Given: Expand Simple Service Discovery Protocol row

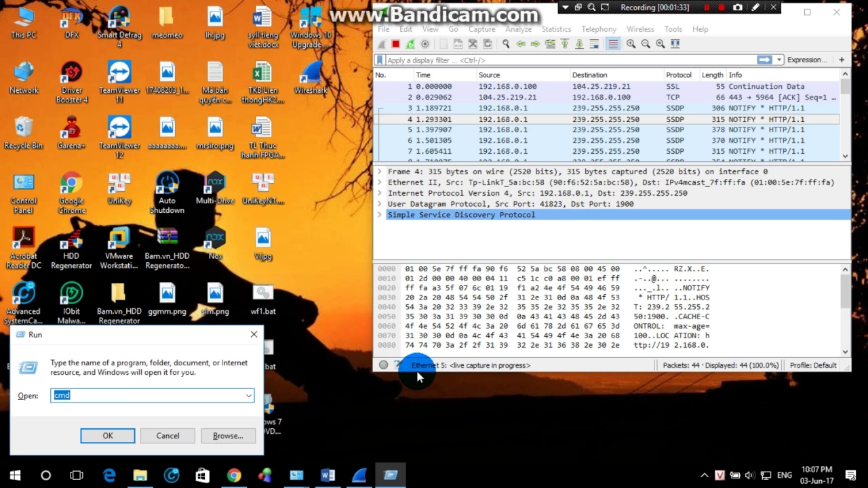Looking at the screenshot, I should pos(380,215).
